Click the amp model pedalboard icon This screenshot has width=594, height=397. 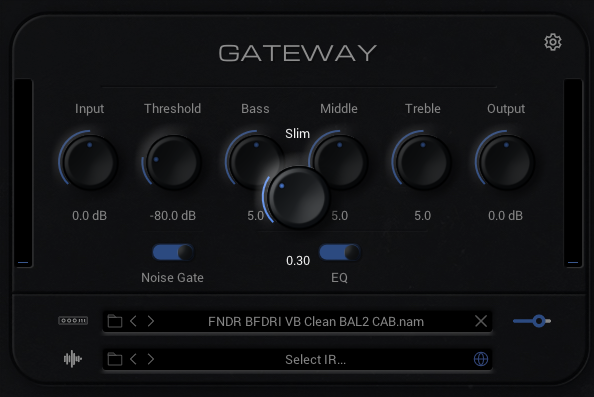pos(73,321)
